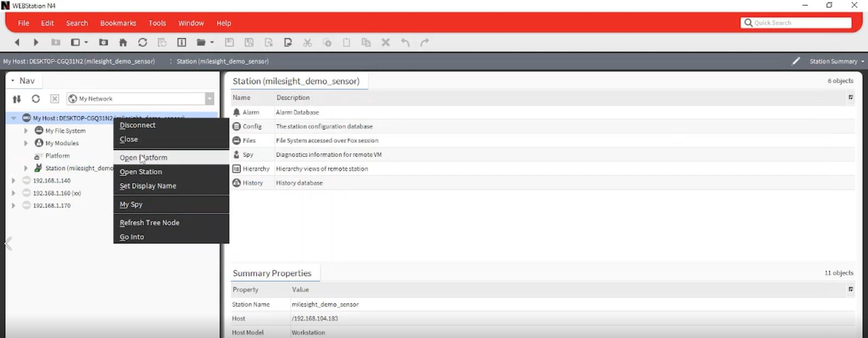
Task: Click the export document toolbar icon
Action: click(x=288, y=42)
